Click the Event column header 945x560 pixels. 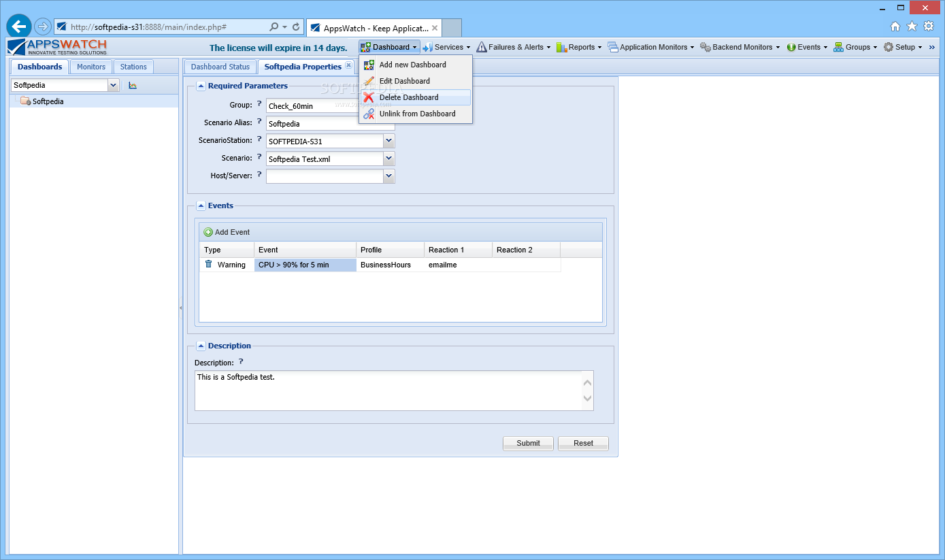click(x=305, y=250)
